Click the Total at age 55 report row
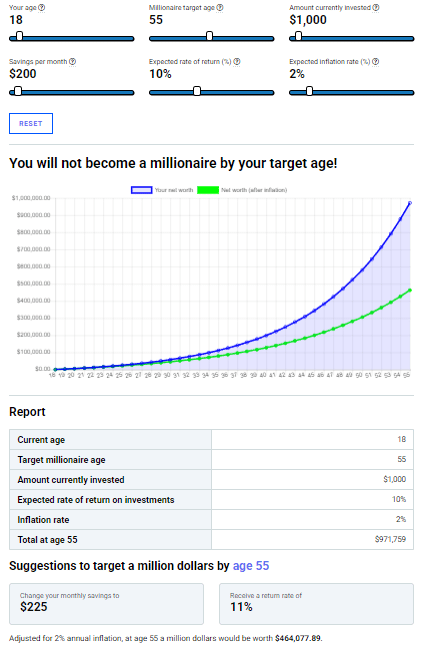 point(212,540)
